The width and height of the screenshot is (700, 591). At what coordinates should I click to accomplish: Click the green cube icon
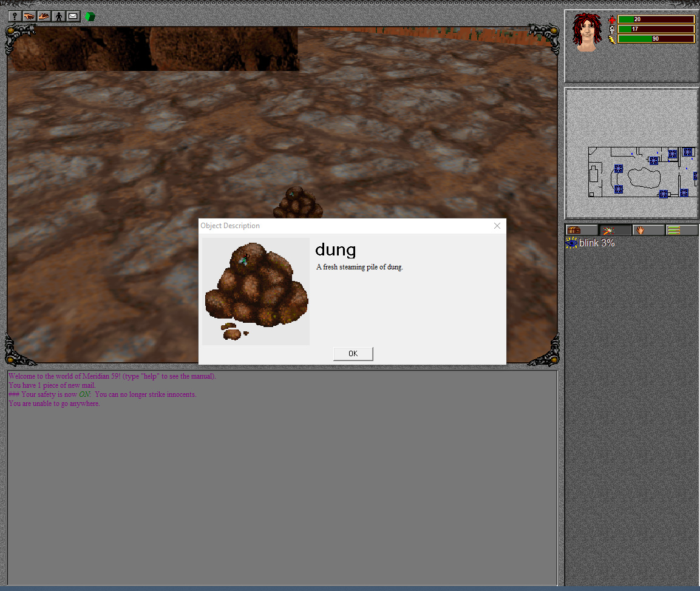pos(90,16)
